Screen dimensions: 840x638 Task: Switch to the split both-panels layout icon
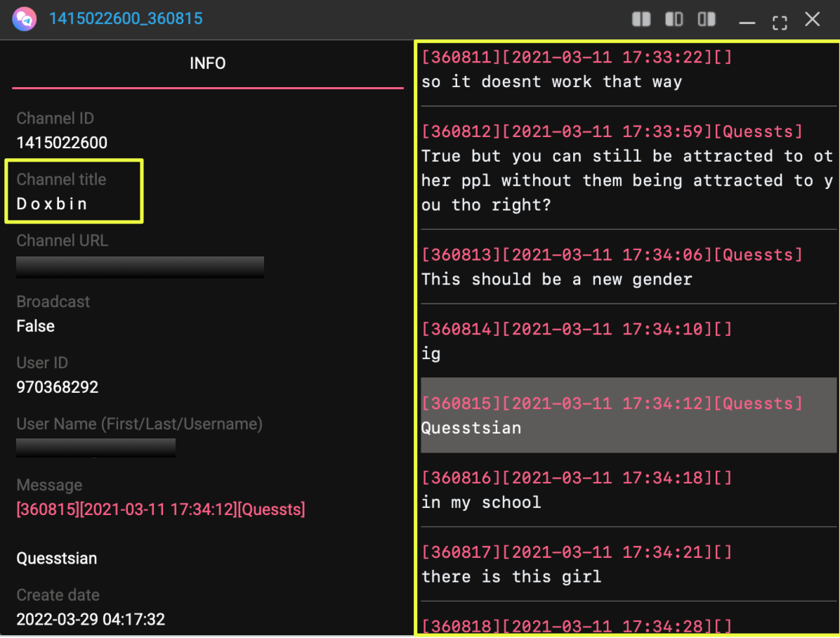(x=641, y=20)
